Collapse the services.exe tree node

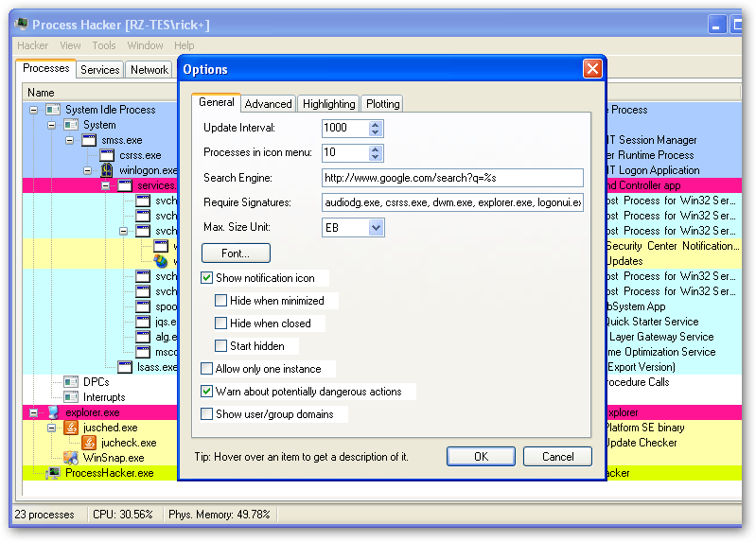coord(106,185)
